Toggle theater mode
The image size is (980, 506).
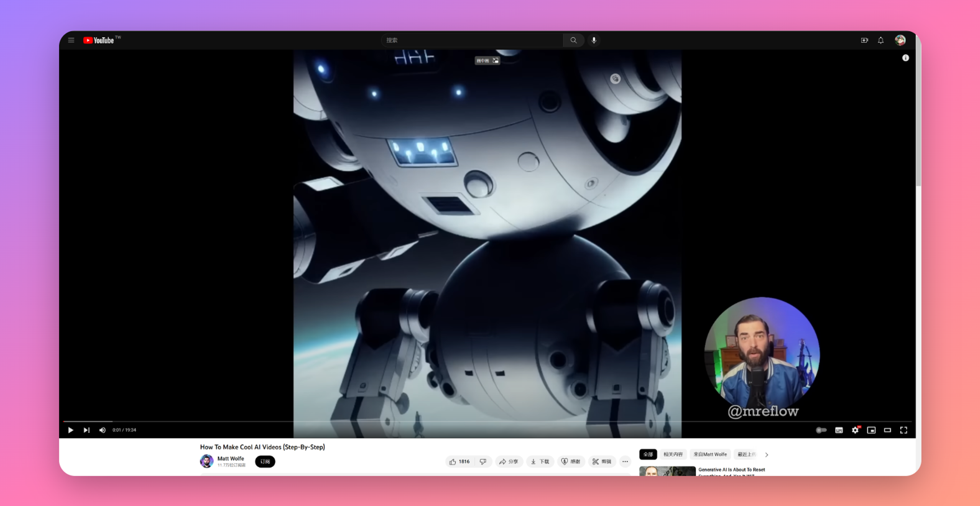pyautogui.click(x=887, y=430)
